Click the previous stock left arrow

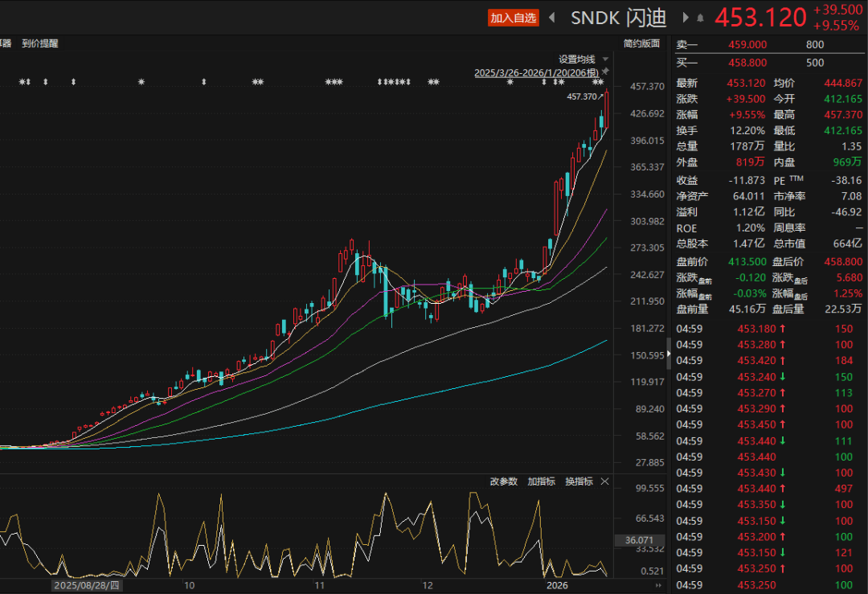[552, 17]
